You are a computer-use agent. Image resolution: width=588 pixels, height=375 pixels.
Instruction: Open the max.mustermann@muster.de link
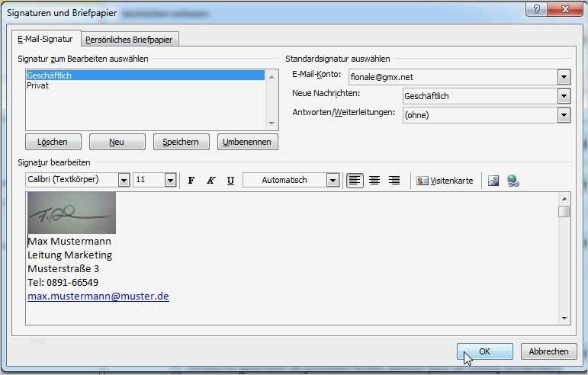pos(98,296)
